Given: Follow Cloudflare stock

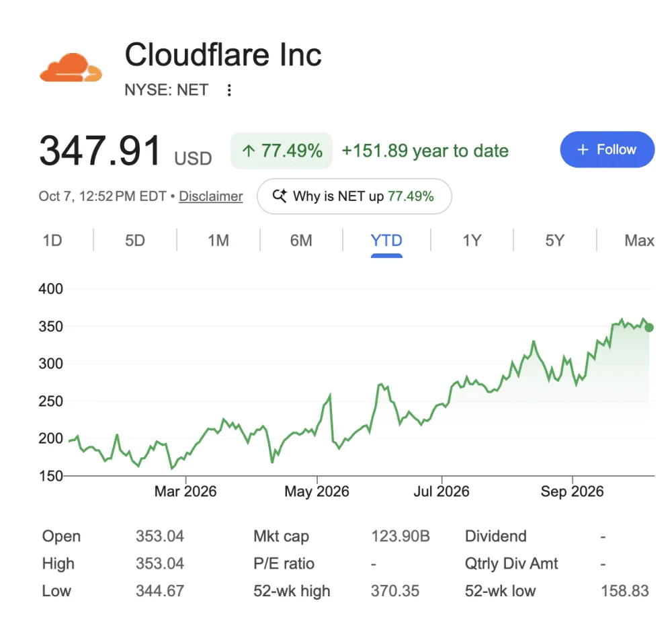Looking at the screenshot, I should [x=607, y=149].
